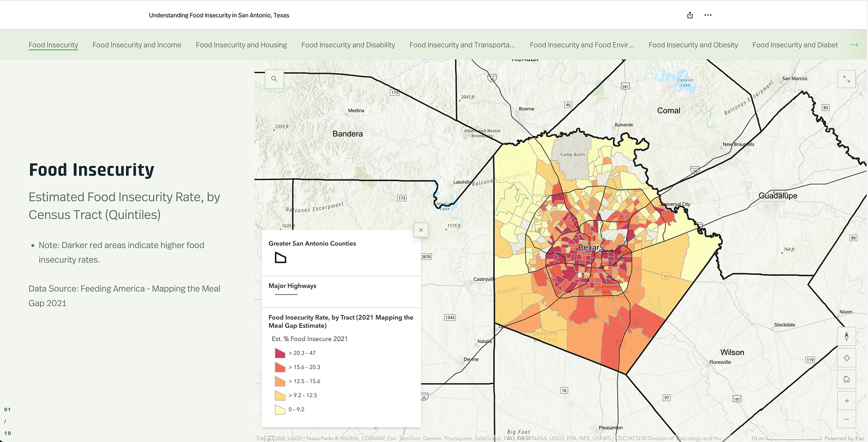Open the map search tool
This screenshot has height=442, width=868.
[x=274, y=79]
